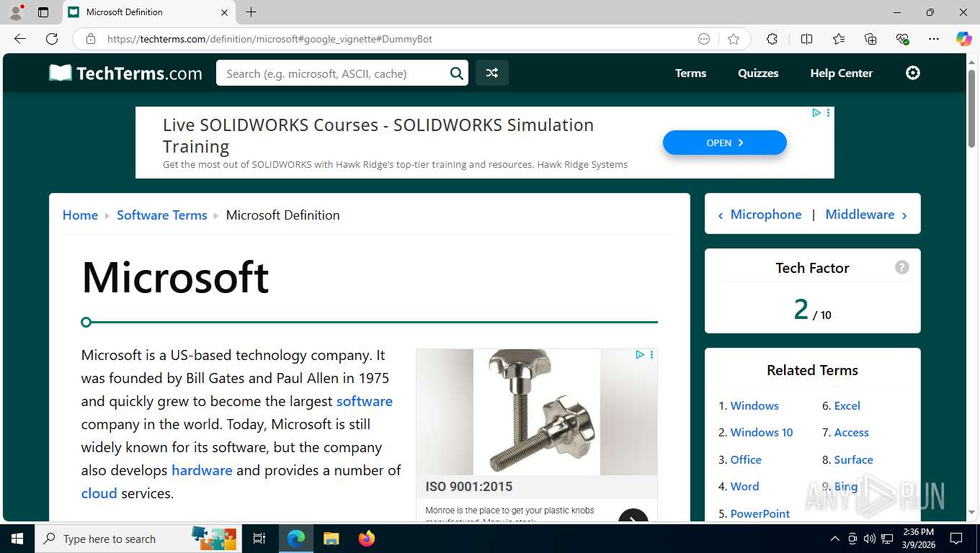Open favorites list icon
The height and width of the screenshot is (553, 980).
coord(839,39)
